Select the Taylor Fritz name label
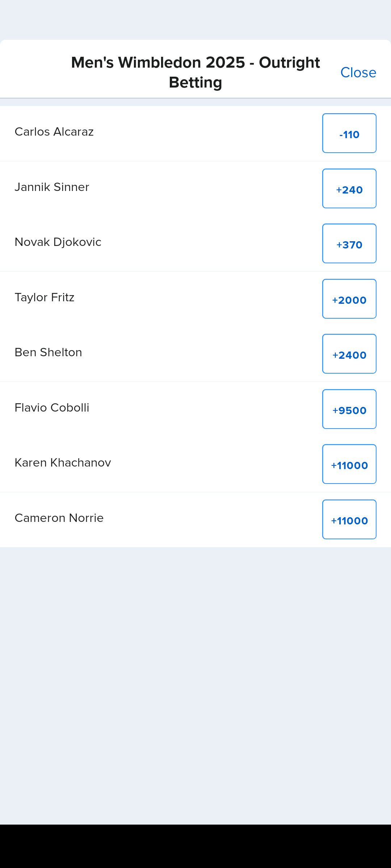Screen dimensions: 391x868 point(45,298)
